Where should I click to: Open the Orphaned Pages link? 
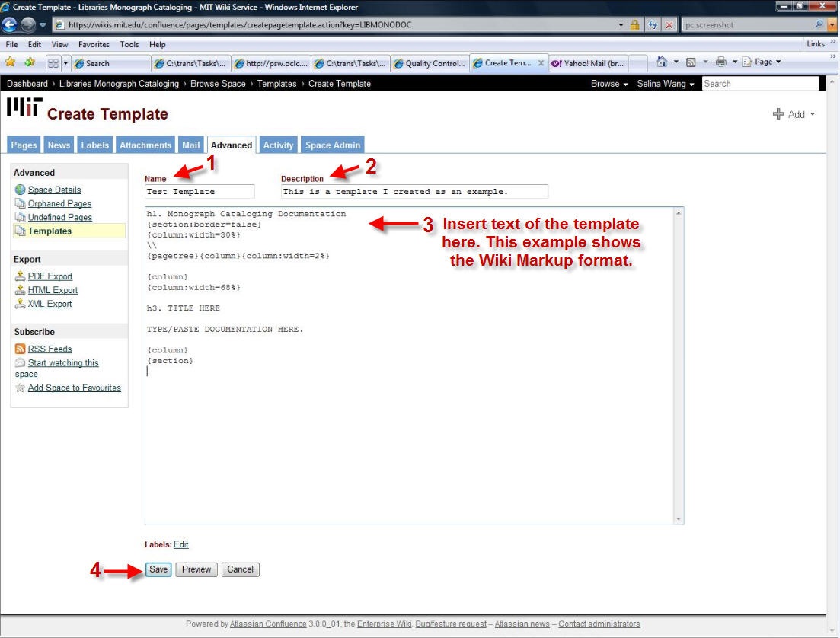click(x=59, y=203)
